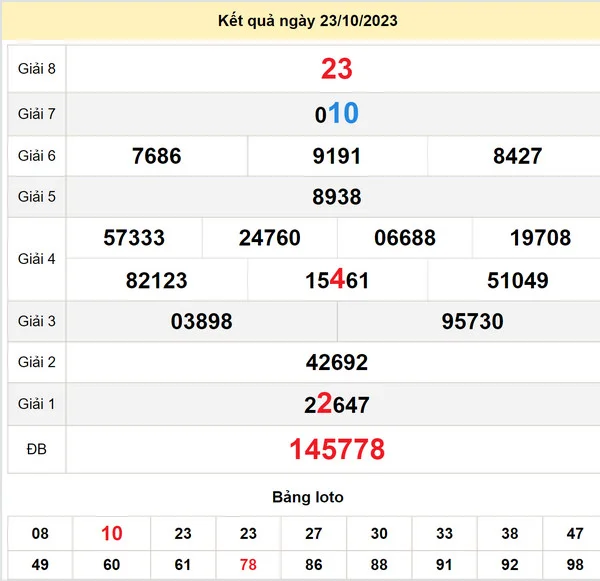Select Giải 4 number 57333
Image resolution: width=600 pixels, height=581 pixels.
[134, 238]
